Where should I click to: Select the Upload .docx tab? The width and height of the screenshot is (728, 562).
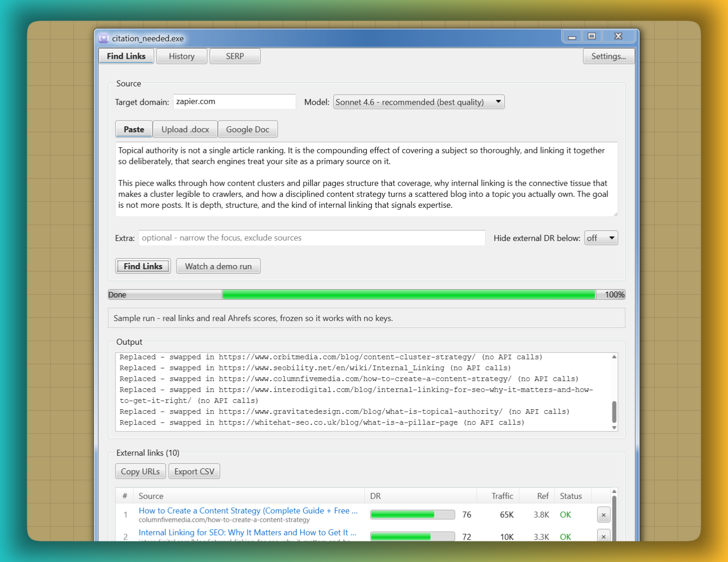pos(185,129)
